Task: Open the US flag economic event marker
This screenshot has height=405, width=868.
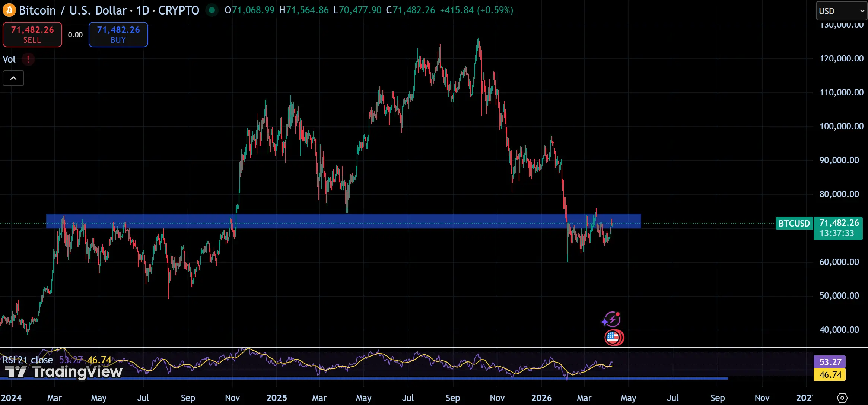Action: click(x=613, y=338)
